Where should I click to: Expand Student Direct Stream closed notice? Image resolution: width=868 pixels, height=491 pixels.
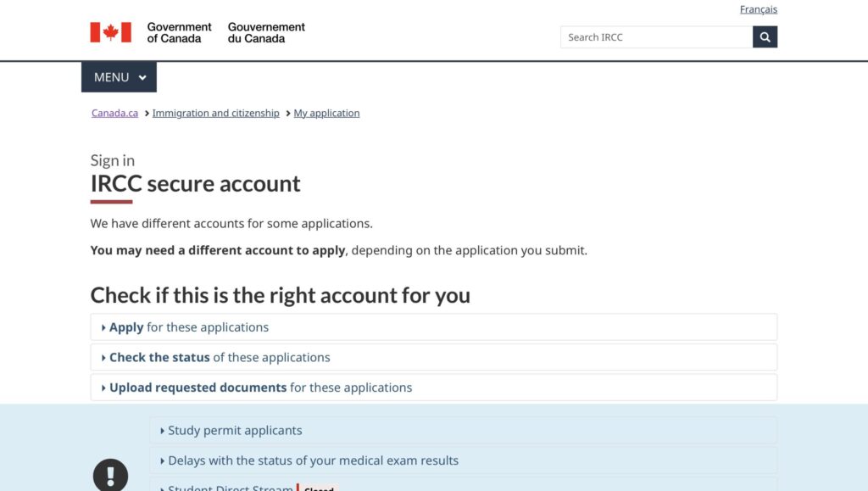(x=464, y=485)
